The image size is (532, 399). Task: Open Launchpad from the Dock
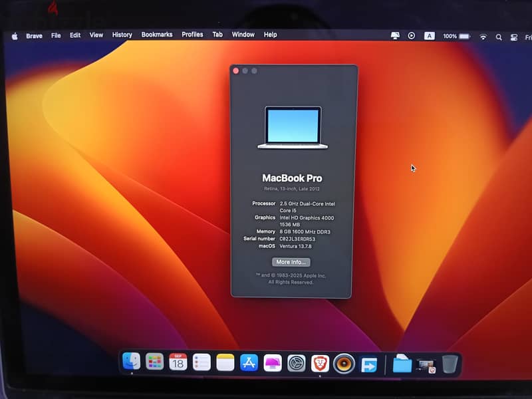click(155, 362)
